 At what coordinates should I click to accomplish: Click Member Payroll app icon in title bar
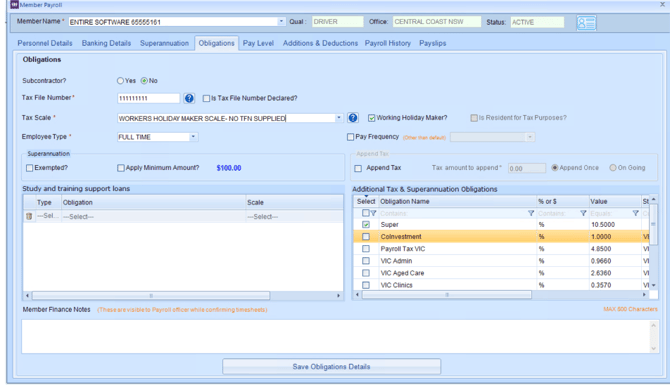point(14,5)
